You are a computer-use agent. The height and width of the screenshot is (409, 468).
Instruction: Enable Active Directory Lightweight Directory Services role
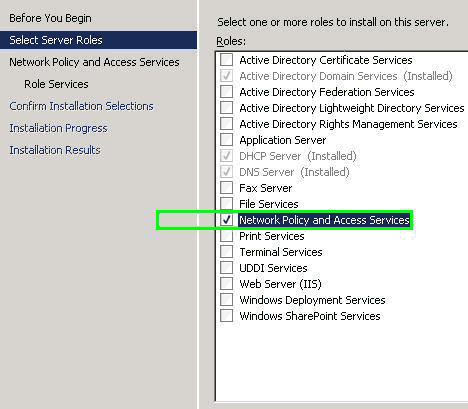[226, 108]
